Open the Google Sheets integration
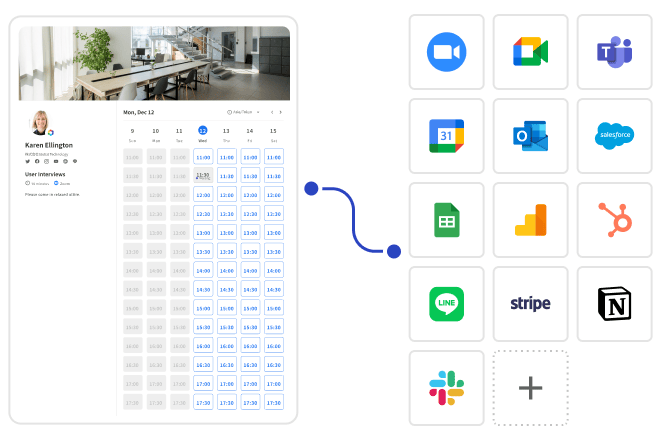Viewport: 661px width, 440px height. pos(446,220)
